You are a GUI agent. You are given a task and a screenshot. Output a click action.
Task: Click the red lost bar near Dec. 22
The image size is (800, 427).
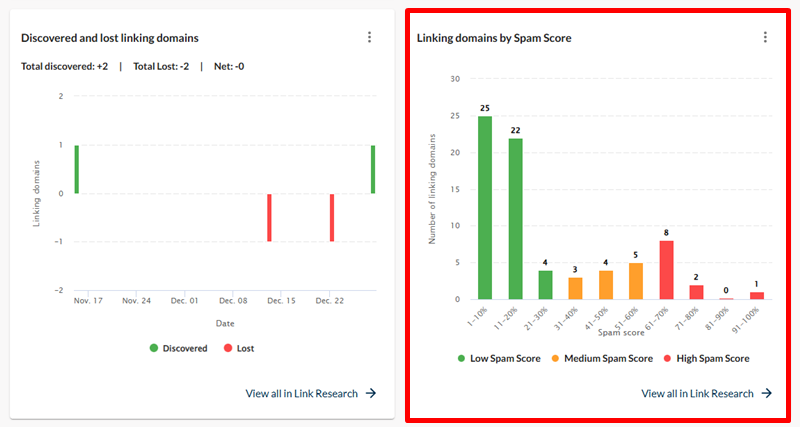pos(332,217)
